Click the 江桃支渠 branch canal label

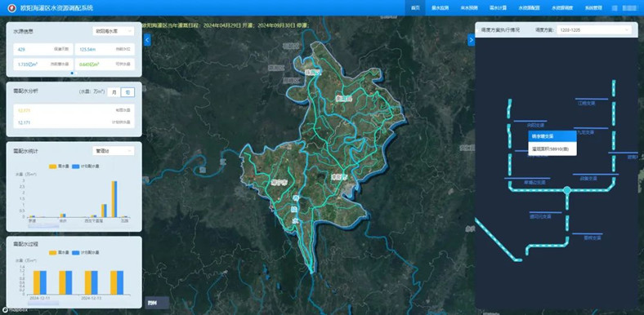[x=586, y=104]
